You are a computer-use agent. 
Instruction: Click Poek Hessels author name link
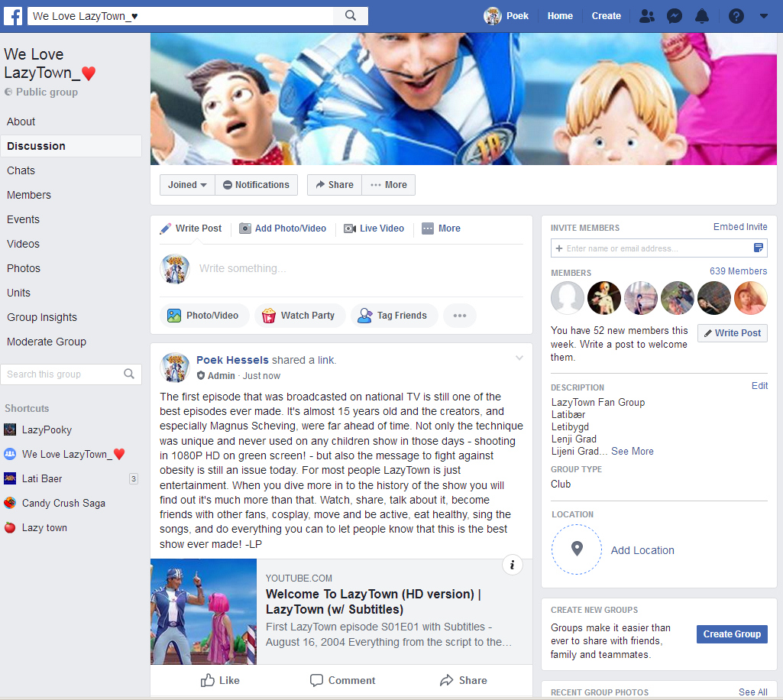tap(232, 360)
